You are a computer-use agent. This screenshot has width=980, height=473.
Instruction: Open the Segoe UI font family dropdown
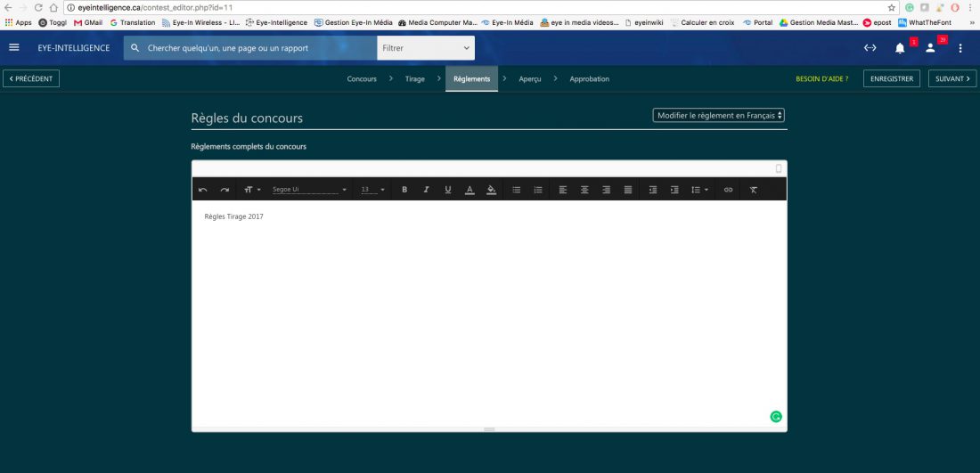coord(309,190)
